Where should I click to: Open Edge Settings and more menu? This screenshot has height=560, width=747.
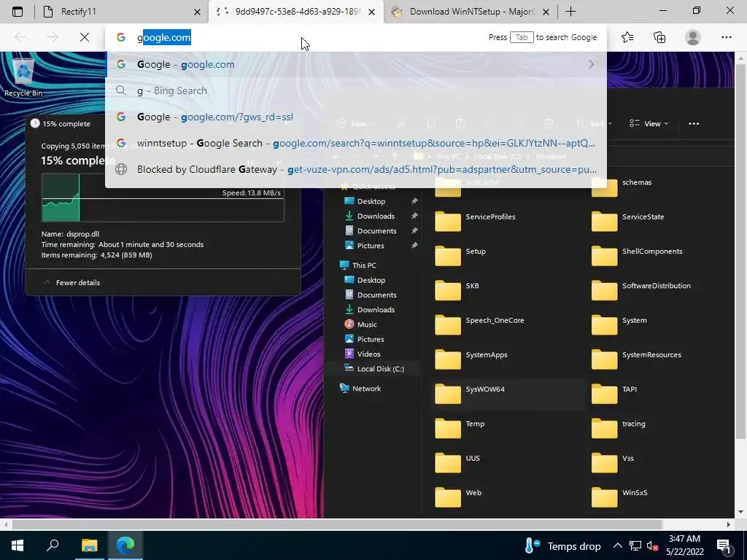pyautogui.click(x=726, y=37)
